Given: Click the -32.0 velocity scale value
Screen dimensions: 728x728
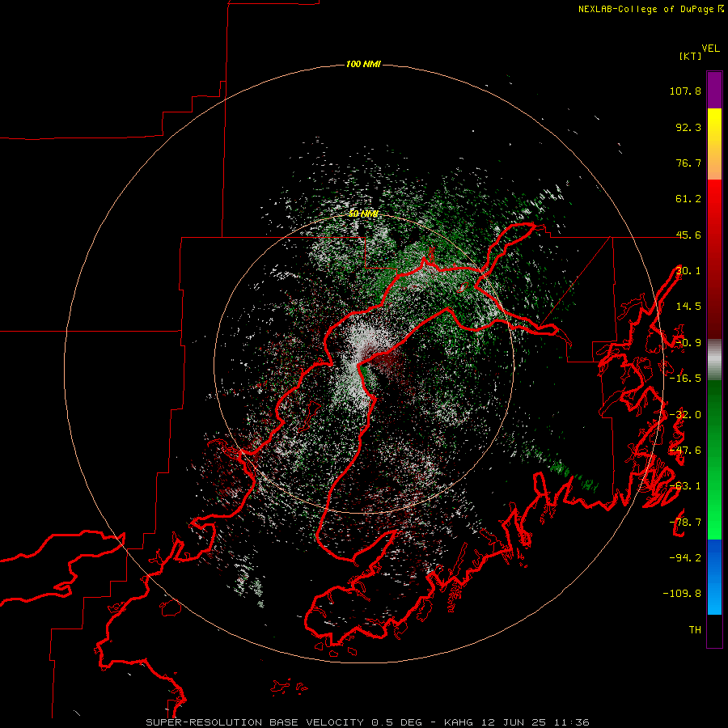Looking at the screenshot, I should point(685,415).
